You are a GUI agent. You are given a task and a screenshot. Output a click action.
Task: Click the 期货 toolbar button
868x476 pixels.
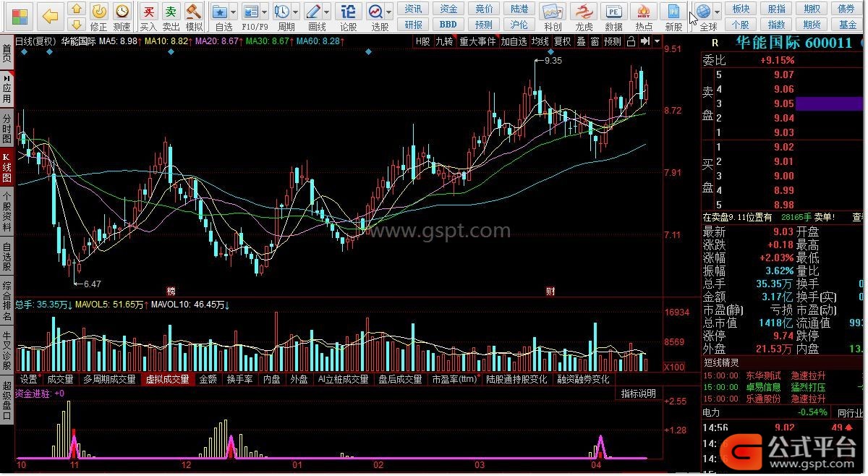tap(812, 25)
